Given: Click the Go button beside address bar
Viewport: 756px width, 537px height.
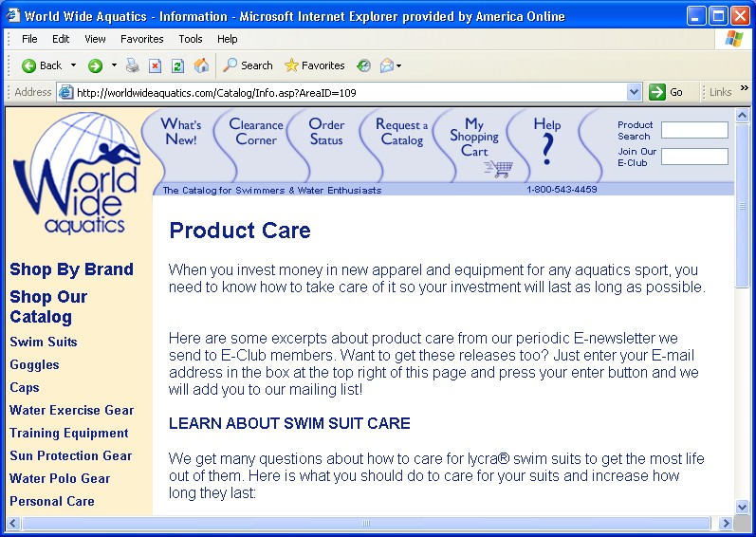Looking at the screenshot, I should point(666,92).
